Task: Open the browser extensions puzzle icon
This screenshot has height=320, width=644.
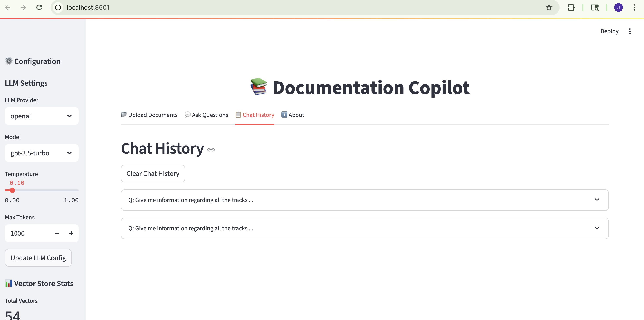Action: point(571,7)
